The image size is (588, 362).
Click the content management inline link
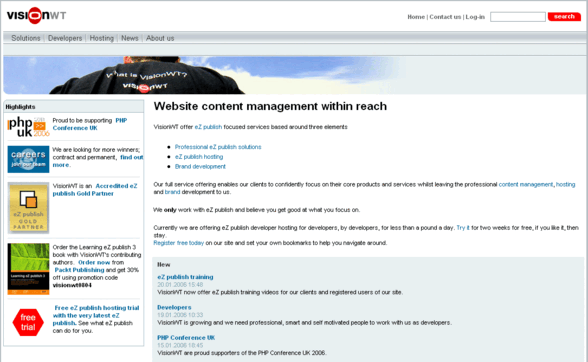pos(526,184)
